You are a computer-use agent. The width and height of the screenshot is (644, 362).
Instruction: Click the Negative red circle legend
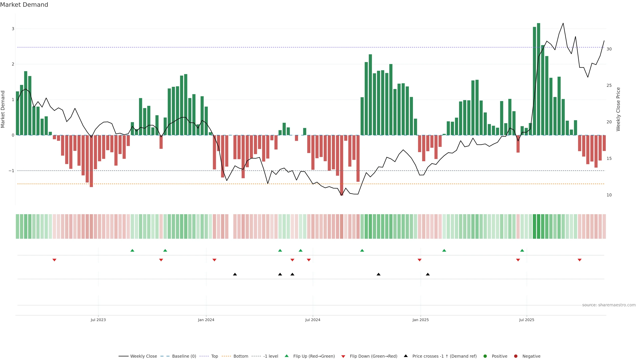click(516, 356)
